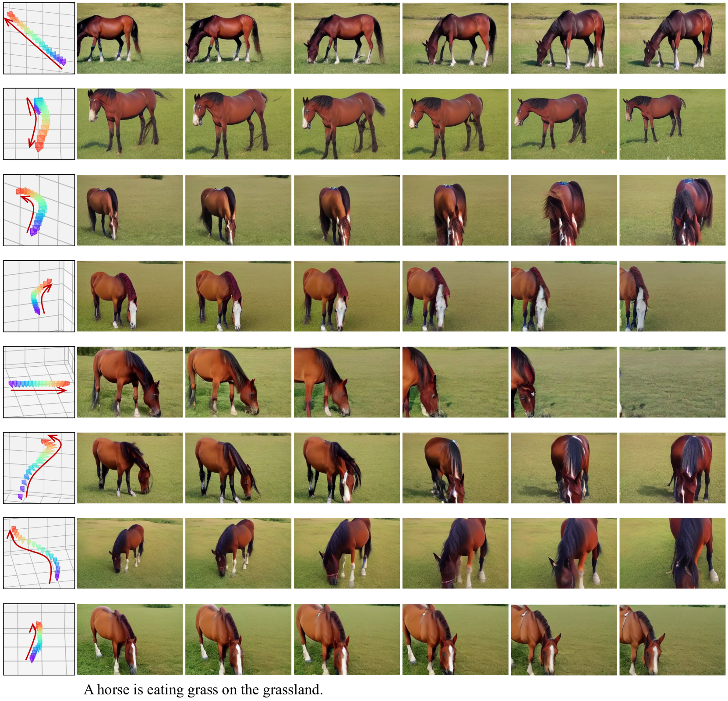Image resolution: width=728 pixels, height=701 pixels.
Task: Select the fifth-row frame showing only the horse's head
Action: [x=564, y=382]
